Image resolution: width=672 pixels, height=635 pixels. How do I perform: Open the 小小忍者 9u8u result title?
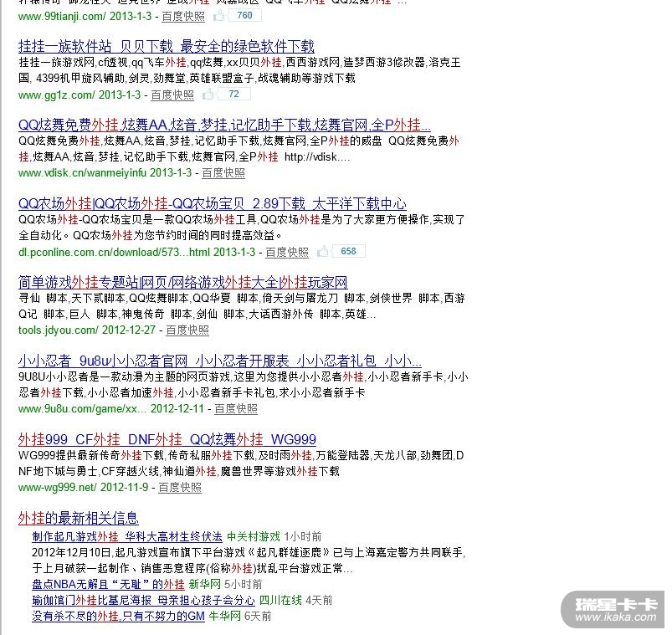coord(220,361)
